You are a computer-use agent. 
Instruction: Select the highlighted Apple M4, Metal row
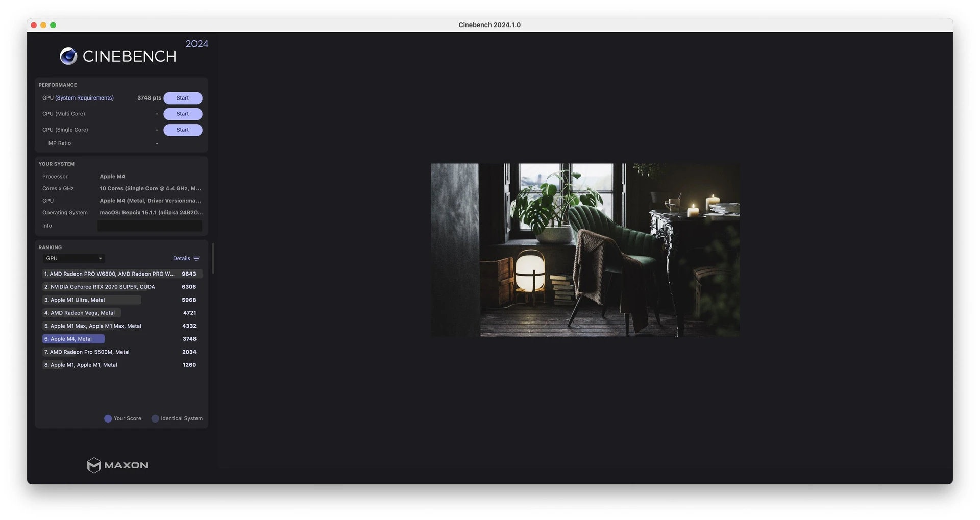point(122,339)
